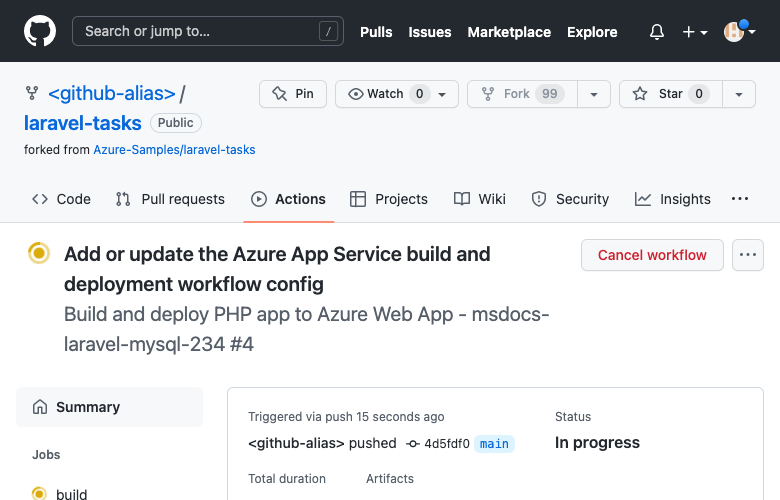This screenshot has width=780, height=500.
Task: Go to the Security tab
Action: [x=570, y=199]
